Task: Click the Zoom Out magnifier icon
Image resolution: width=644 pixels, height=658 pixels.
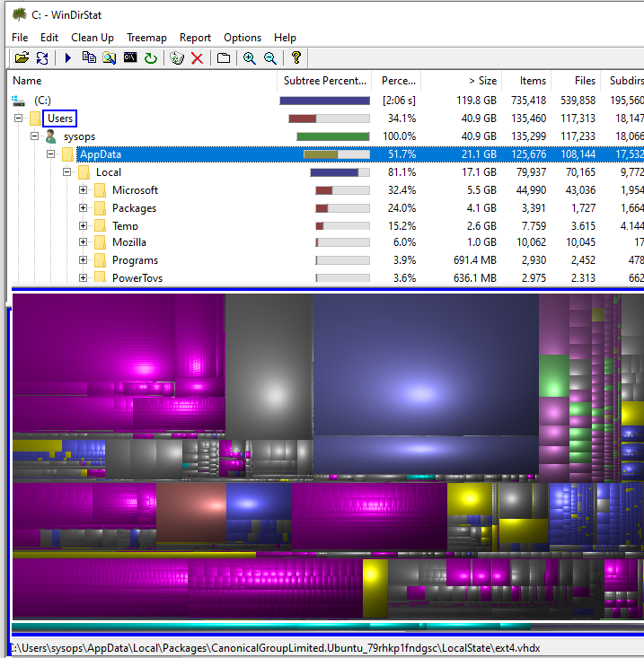Action: (x=270, y=58)
